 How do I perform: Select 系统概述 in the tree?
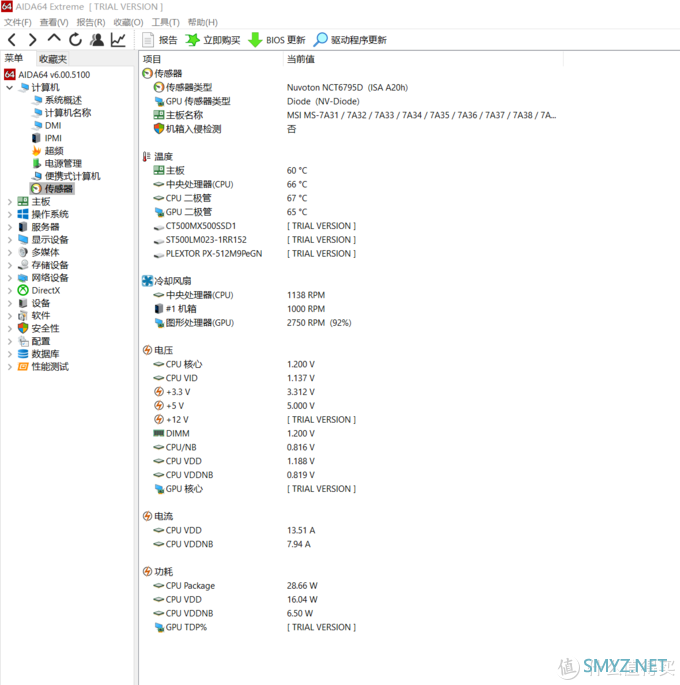tap(57, 100)
